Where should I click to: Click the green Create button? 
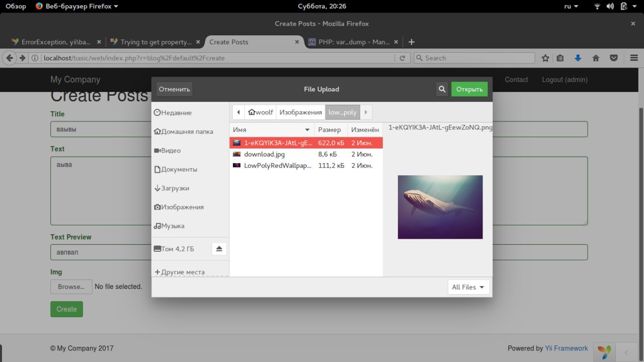pyautogui.click(x=66, y=309)
